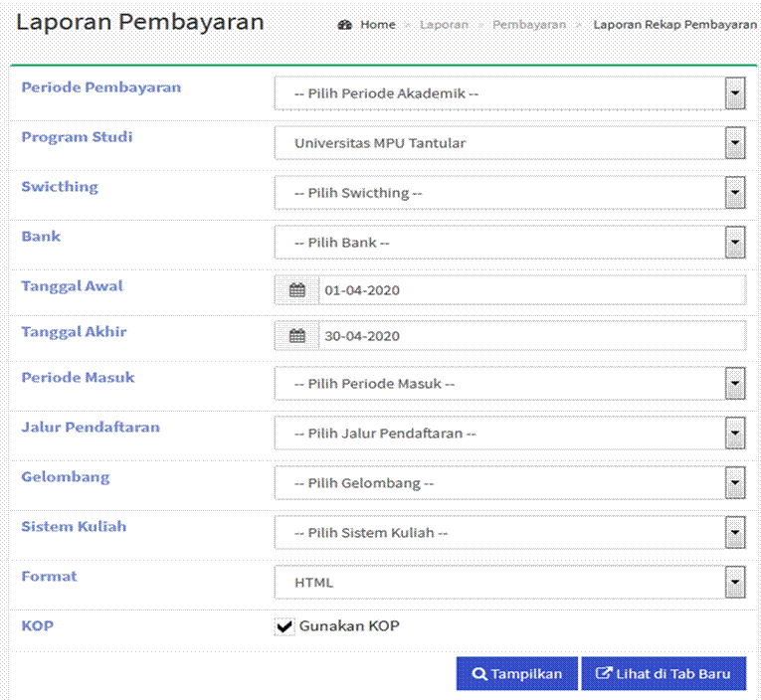Open Laporan Rekap Pembayaran breadcrumb item

pyautogui.click(x=674, y=25)
